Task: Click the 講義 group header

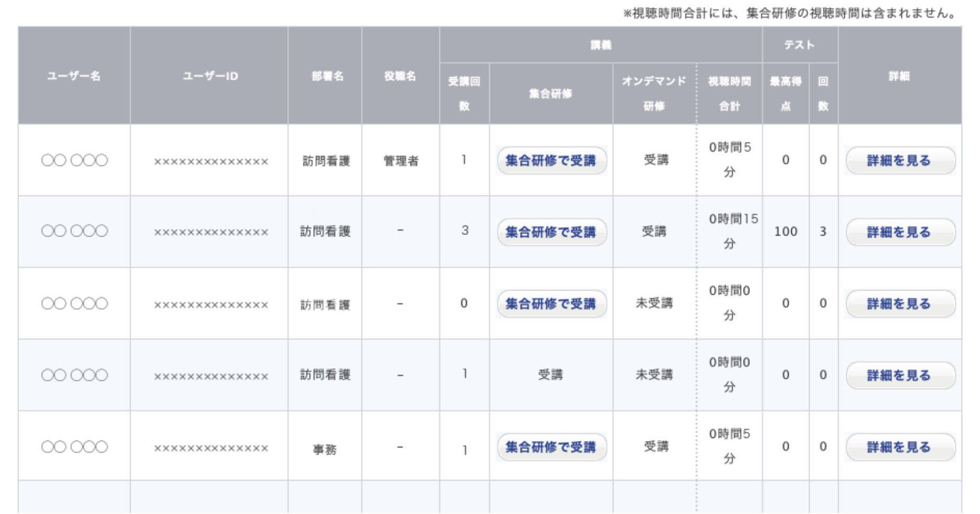Action: click(601, 45)
